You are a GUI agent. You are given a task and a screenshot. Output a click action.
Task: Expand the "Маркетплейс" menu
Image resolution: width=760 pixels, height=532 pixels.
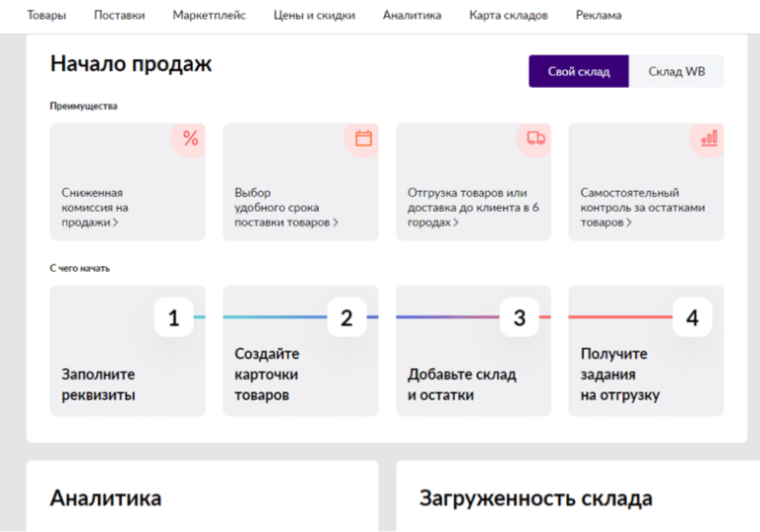pyautogui.click(x=209, y=16)
